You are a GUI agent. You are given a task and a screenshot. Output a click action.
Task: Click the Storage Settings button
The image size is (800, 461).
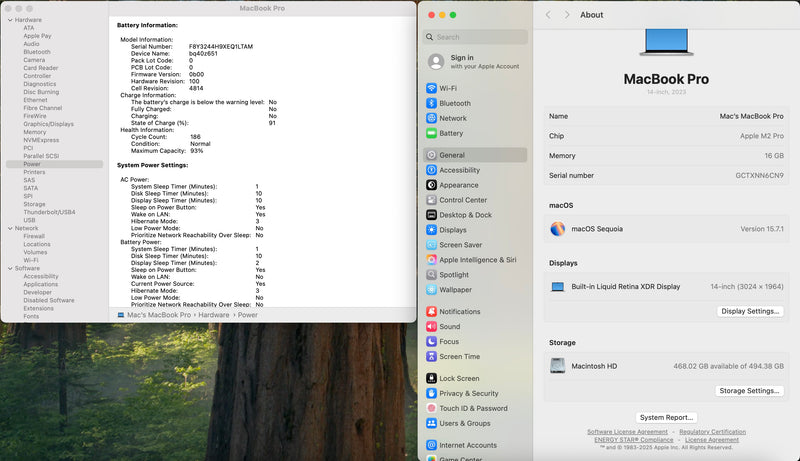750,391
